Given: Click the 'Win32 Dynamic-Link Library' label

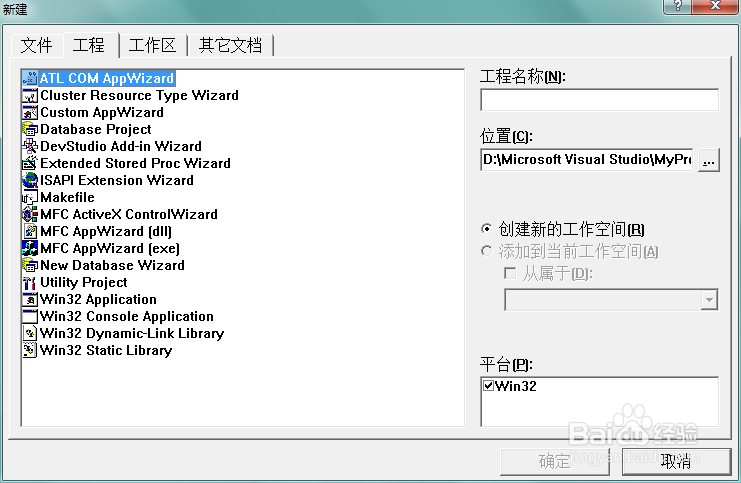Looking at the screenshot, I should pyautogui.click(x=132, y=334).
